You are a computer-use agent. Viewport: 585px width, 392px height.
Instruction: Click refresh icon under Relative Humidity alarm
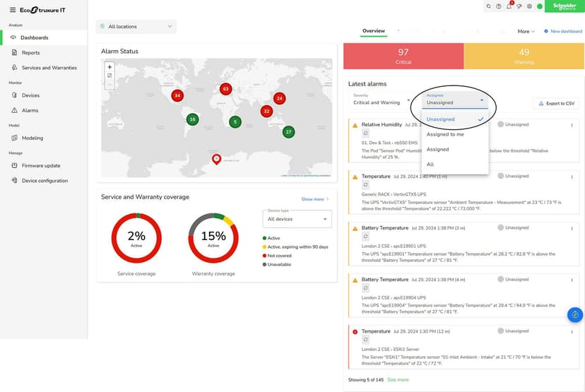(x=366, y=133)
